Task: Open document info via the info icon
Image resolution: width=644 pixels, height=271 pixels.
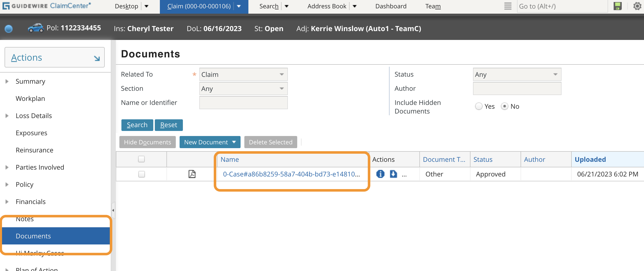Action: coord(380,174)
